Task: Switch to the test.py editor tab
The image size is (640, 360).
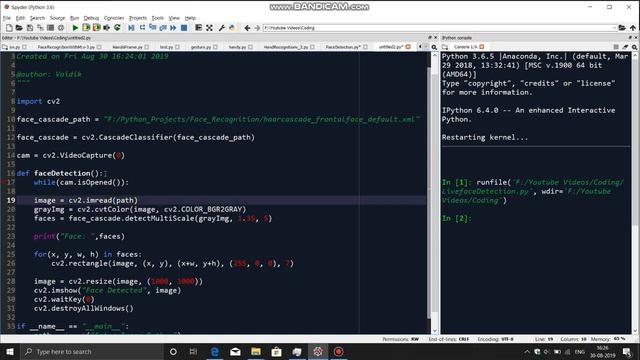Action: tap(167, 47)
